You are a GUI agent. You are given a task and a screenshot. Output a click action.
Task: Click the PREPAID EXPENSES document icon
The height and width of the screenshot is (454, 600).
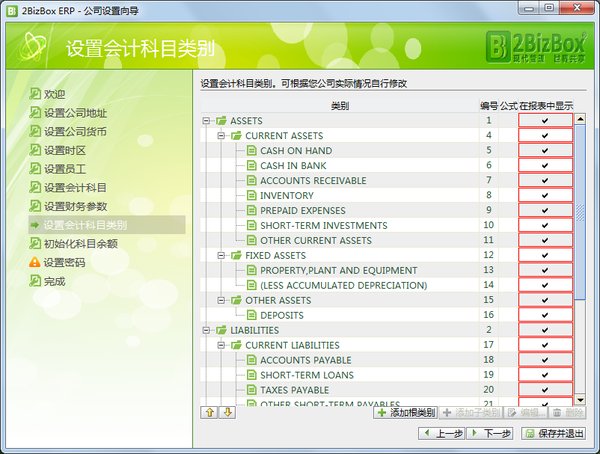[251, 210]
